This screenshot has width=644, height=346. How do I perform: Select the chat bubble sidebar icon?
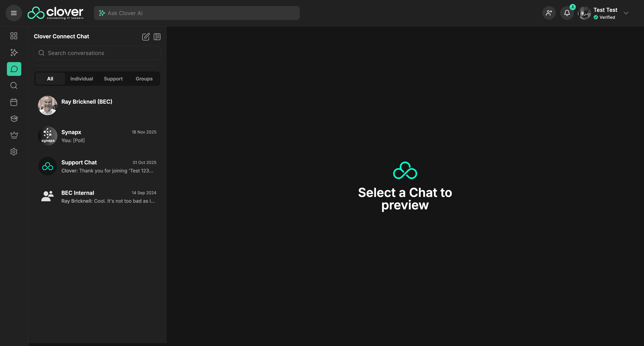[14, 69]
